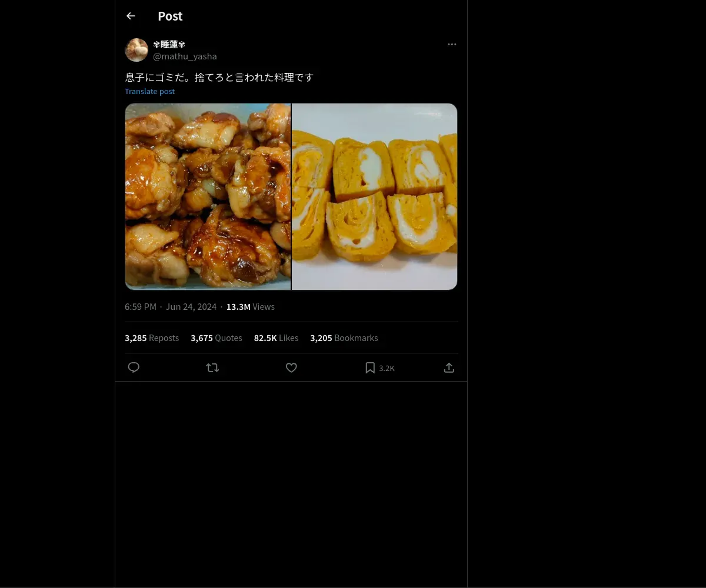Screen dimensions: 706x588
Task: Click the 13.3M Views count
Action: tap(251, 307)
